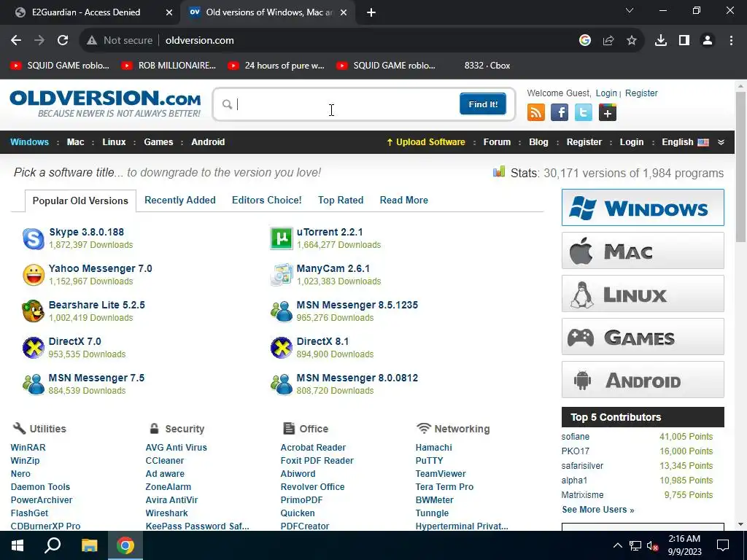Click the OLDVERSION.com logo

pyautogui.click(x=105, y=104)
